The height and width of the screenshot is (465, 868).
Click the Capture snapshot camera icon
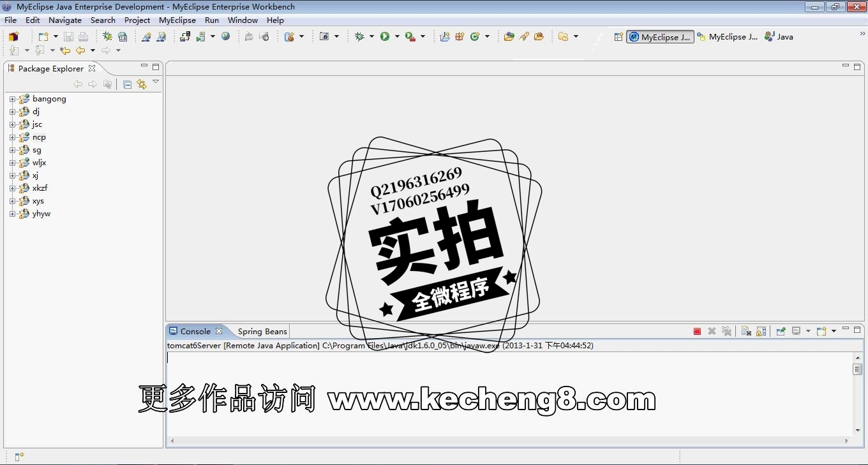(x=324, y=37)
